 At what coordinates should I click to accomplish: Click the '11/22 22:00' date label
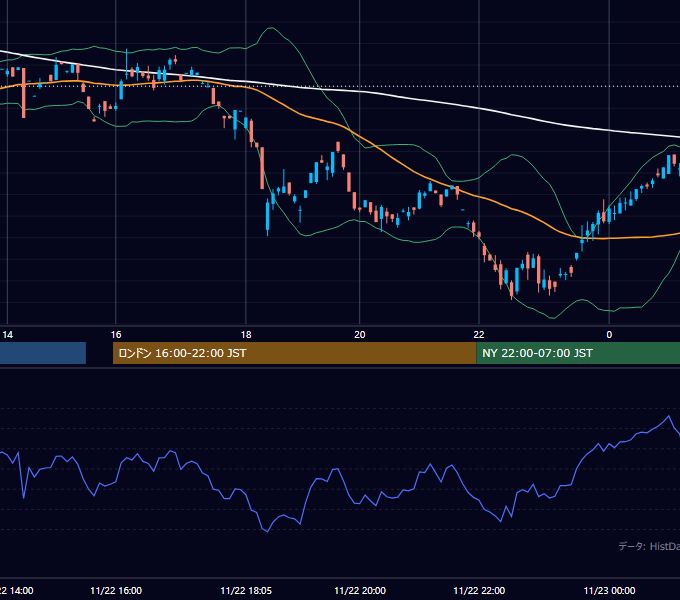coord(479,590)
